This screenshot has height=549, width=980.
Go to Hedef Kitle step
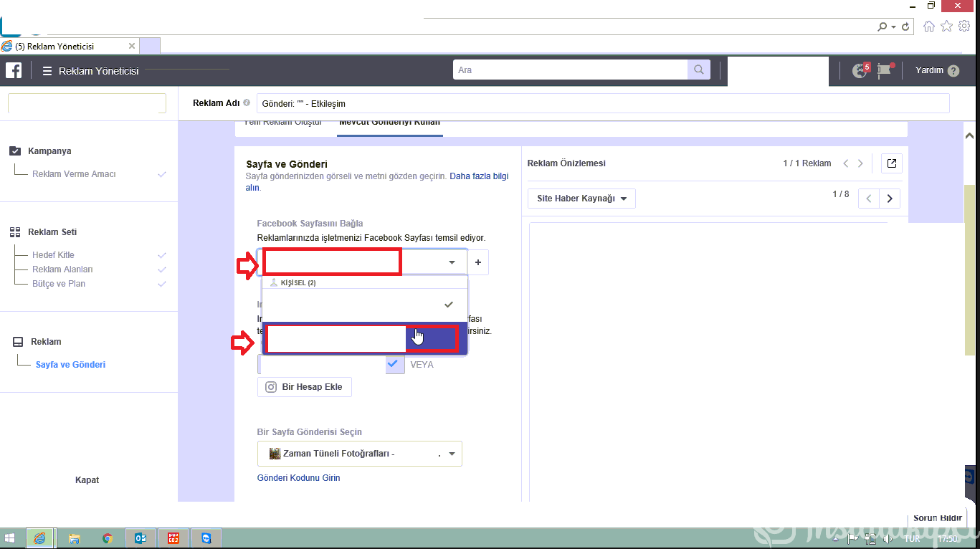click(53, 255)
